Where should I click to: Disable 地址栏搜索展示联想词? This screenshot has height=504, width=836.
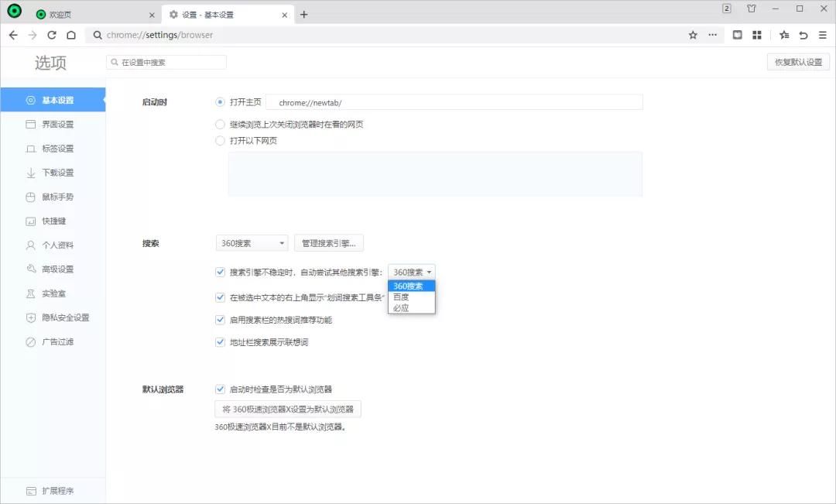click(x=221, y=341)
